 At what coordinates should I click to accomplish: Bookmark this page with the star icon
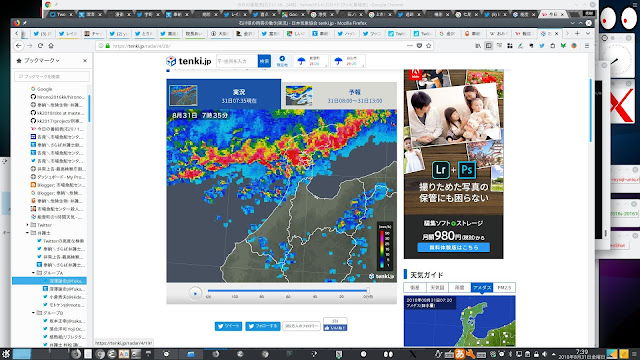click(429, 46)
